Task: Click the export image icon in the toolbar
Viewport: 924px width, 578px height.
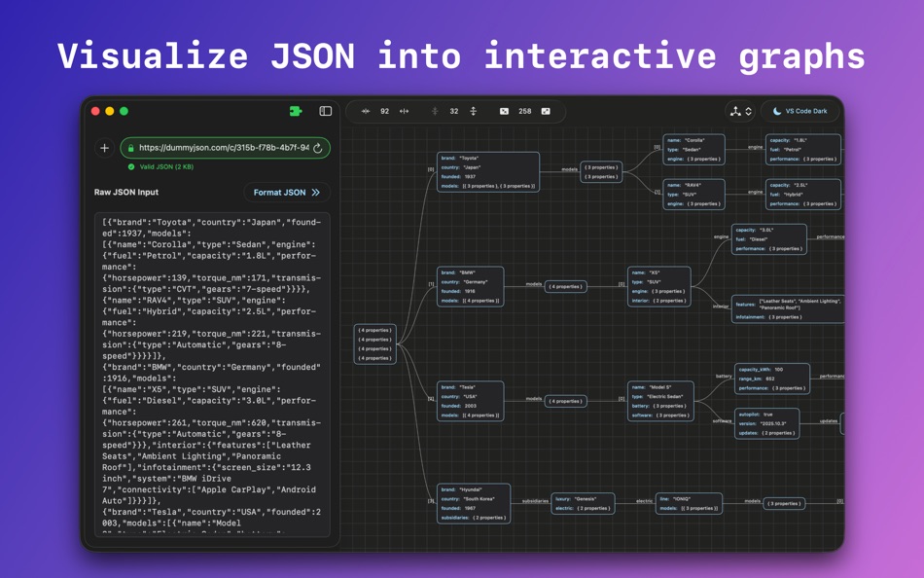Action: click(x=505, y=111)
